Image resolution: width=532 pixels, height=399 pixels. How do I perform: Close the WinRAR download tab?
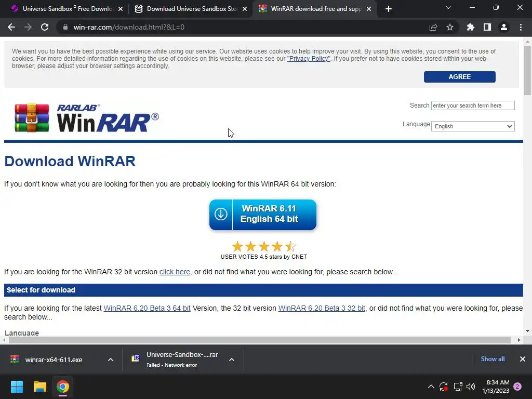click(369, 9)
